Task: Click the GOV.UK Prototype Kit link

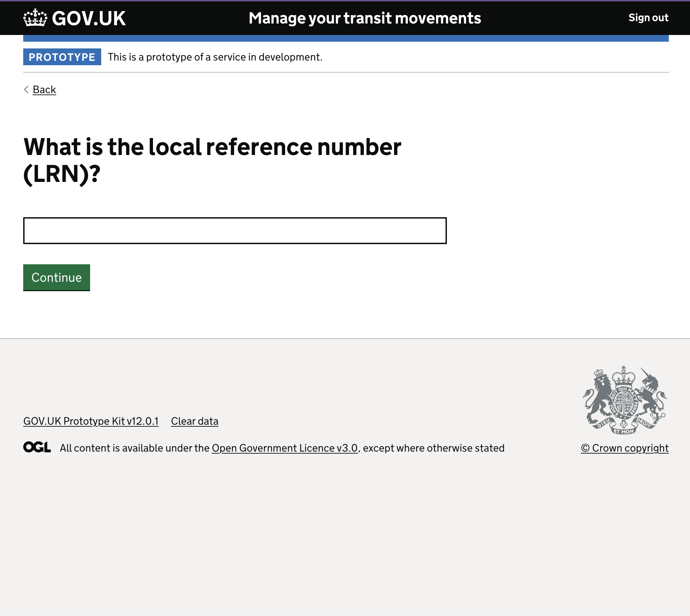Action: point(90,421)
